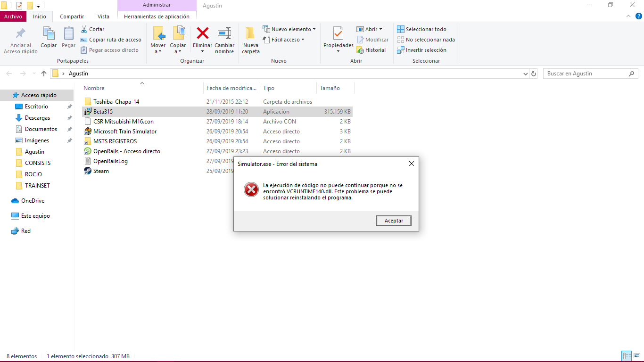The height and width of the screenshot is (362, 644).
Task: Select the MSTS REGISTROS shortcut
Action: point(115,141)
